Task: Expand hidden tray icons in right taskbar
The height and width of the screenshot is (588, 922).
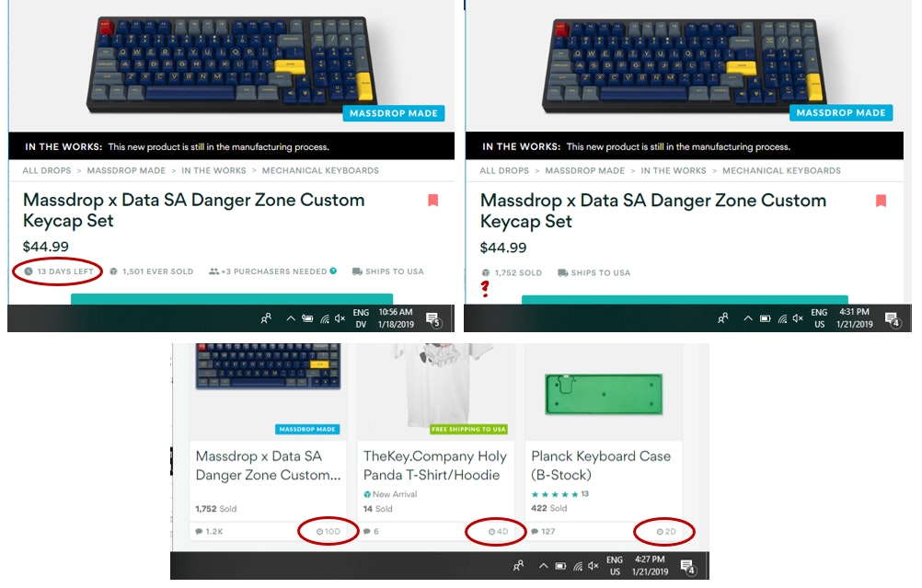Action: [x=748, y=318]
